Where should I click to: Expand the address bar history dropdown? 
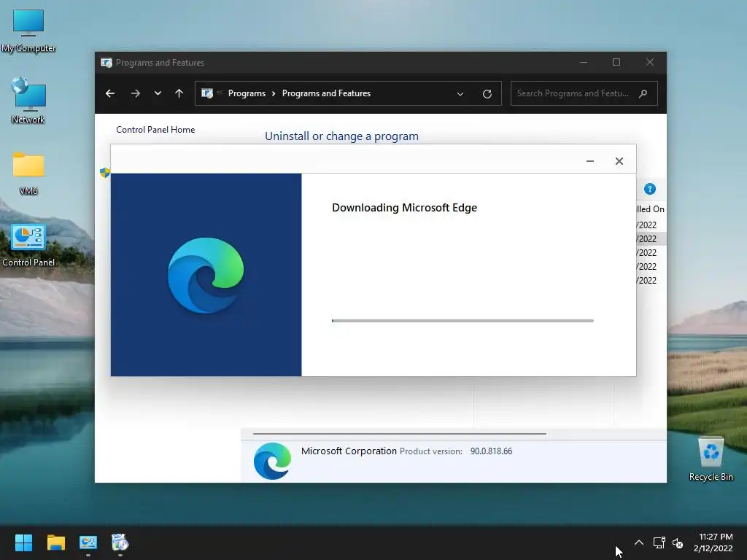(x=460, y=94)
